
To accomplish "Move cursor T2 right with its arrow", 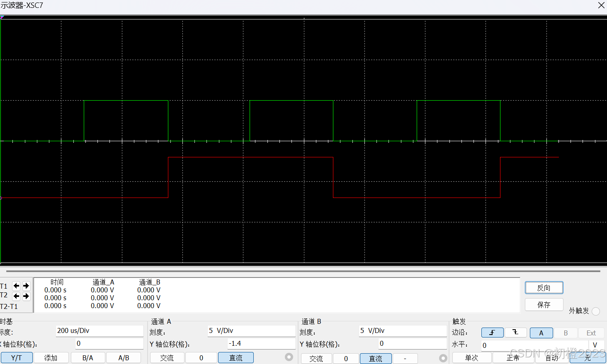I will click(26, 296).
